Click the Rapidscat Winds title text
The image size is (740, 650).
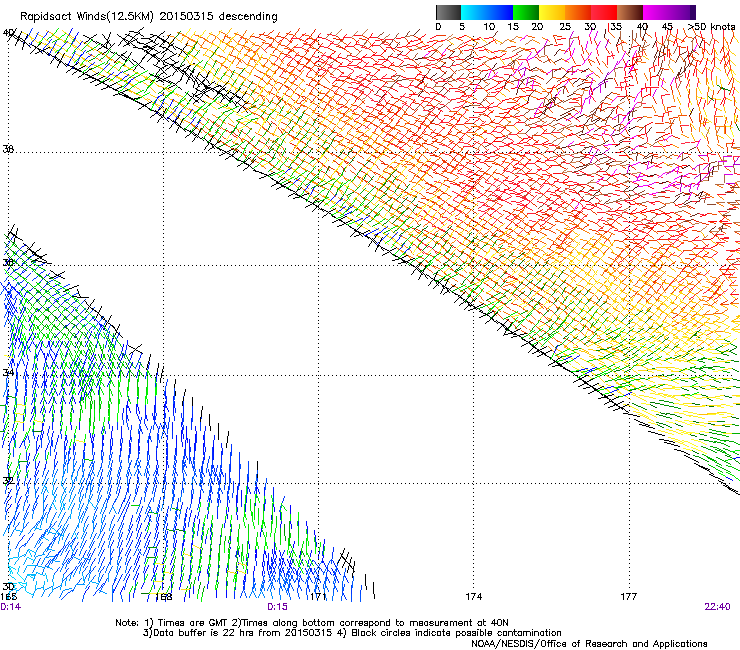click(x=149, y=16)
